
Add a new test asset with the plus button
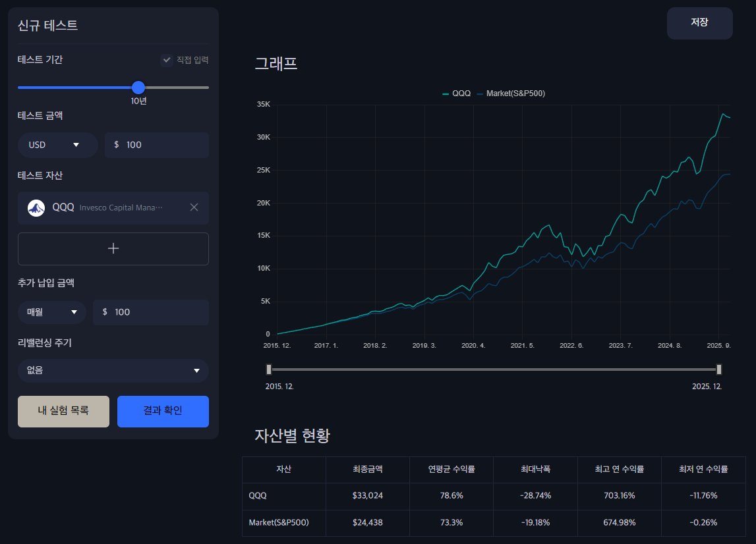113,249
